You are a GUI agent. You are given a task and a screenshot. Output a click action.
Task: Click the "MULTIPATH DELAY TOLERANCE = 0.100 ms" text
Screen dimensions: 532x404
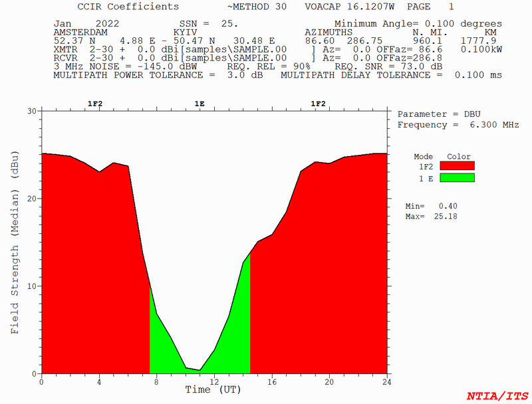click(391, 75)
